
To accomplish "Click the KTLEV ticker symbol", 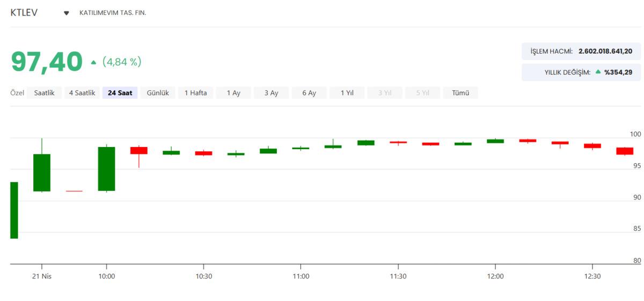I will click(x=24, y=12).
